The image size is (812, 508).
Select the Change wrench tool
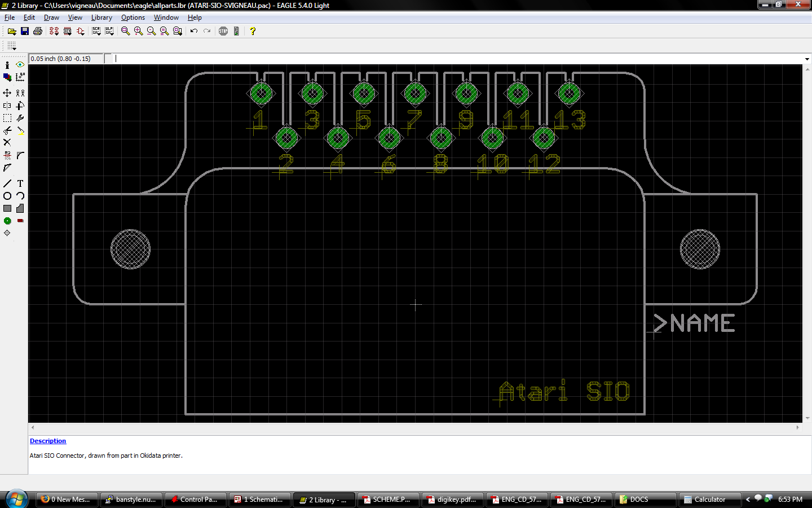click(x=20, y=118)
